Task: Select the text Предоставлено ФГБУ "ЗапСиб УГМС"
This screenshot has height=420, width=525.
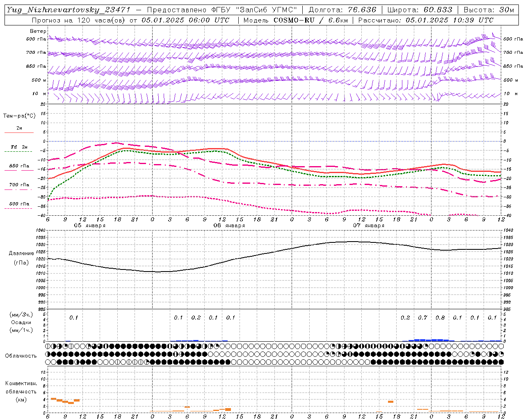Action: 222,10
